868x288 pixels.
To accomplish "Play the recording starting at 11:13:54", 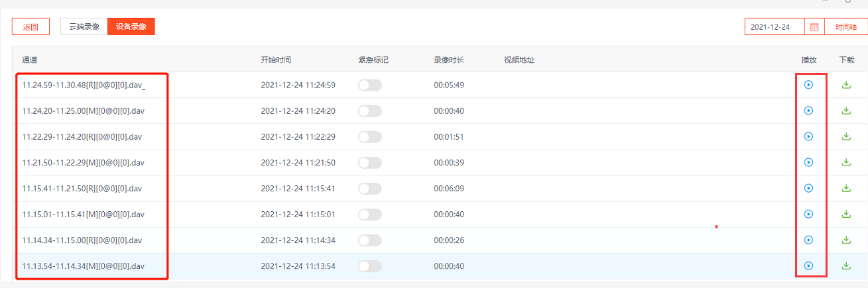I will click(808, 265).
